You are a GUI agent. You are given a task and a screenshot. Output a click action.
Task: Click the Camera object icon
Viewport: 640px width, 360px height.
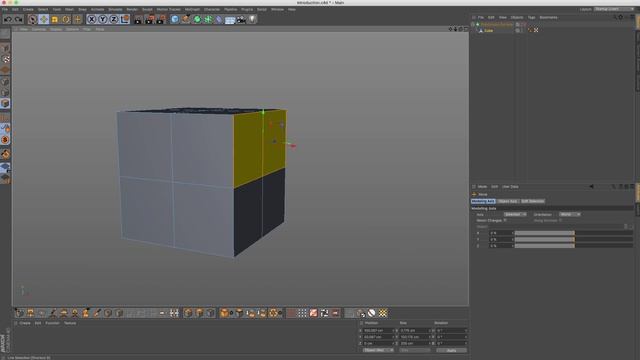click(241, 19)
